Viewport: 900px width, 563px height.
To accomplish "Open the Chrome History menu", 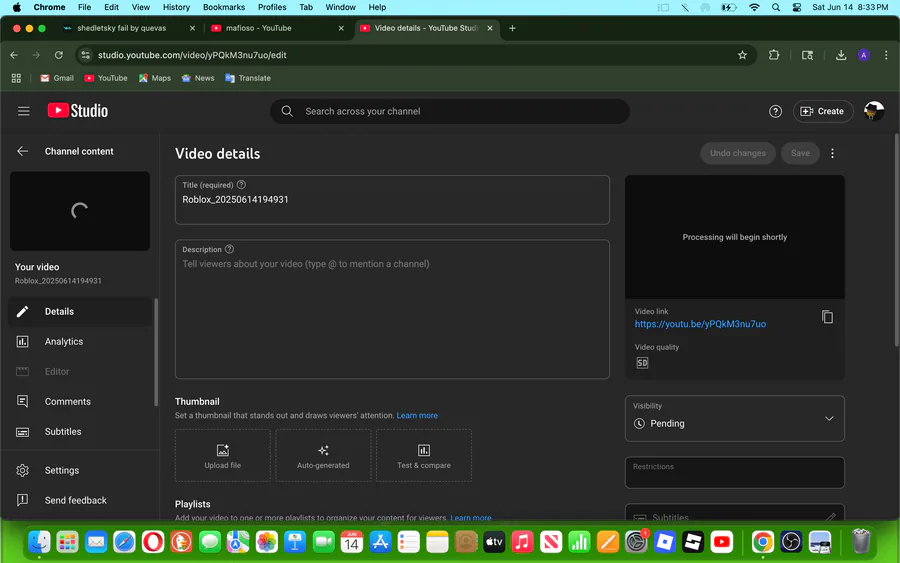I will (x=176, y=7).
